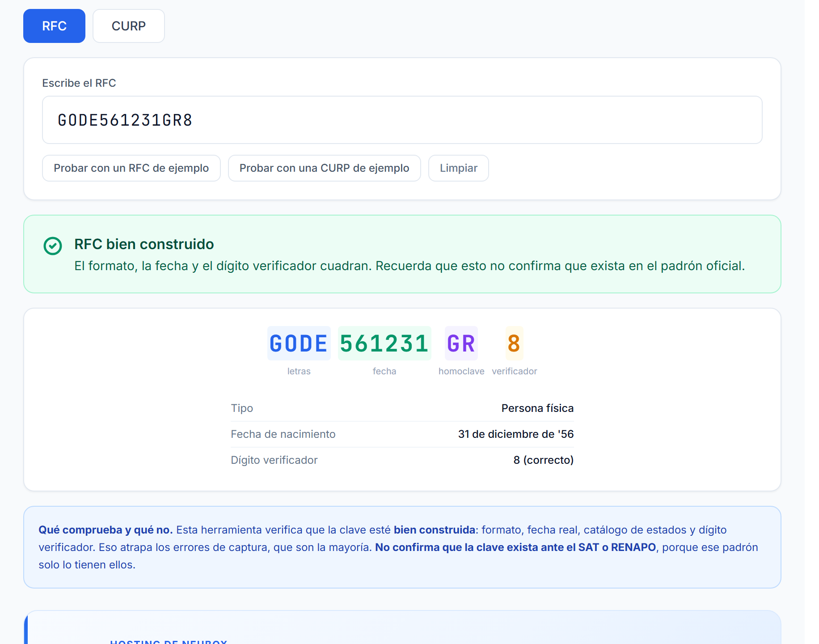Click the 'Fecha de nacimiento' label
This screenshot has width=819, height=644.
click(x=283, y=434)
